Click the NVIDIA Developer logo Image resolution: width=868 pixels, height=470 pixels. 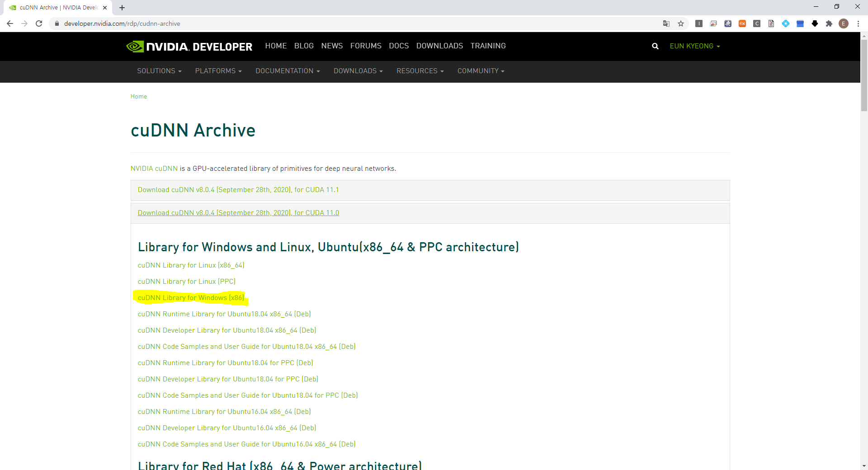click(189, 46)
